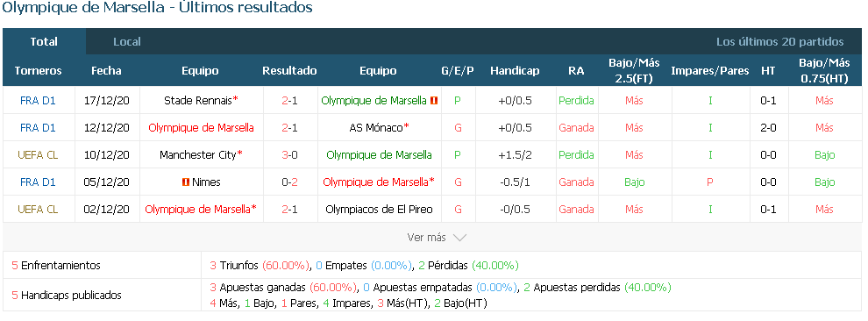The image size is (868, 321).
Task: Click 2-1 result versus AS Mónaco
Action: (289, 128)
